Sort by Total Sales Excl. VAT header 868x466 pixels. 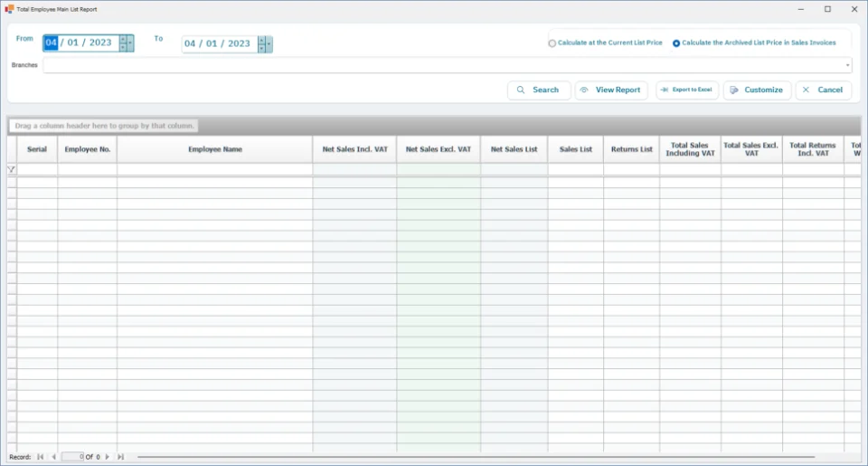pyautogui.click(x=751, y=149)
